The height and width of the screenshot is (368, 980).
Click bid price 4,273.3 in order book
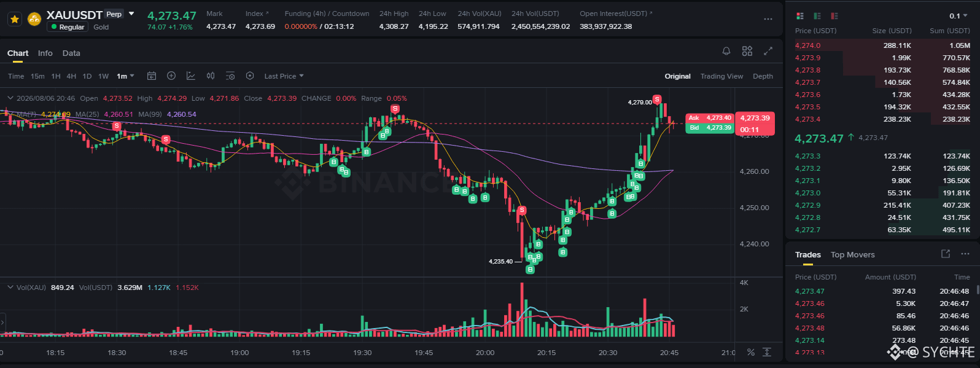(807, 156)
